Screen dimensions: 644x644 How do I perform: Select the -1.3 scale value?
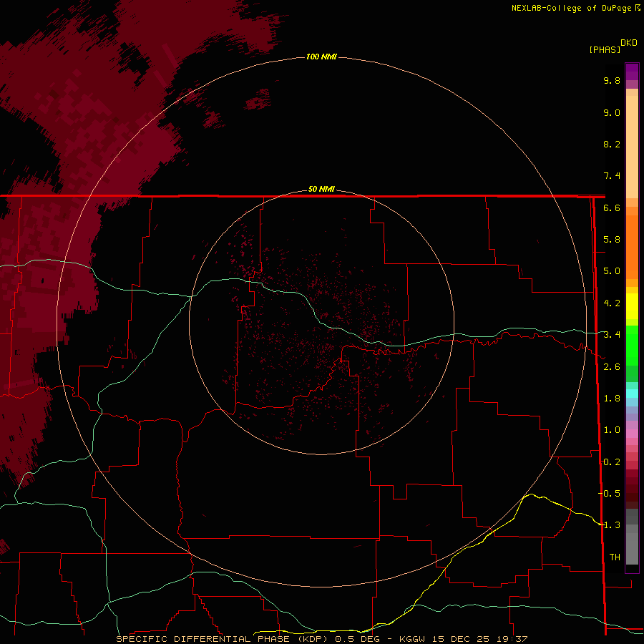[x=610, y=525]
